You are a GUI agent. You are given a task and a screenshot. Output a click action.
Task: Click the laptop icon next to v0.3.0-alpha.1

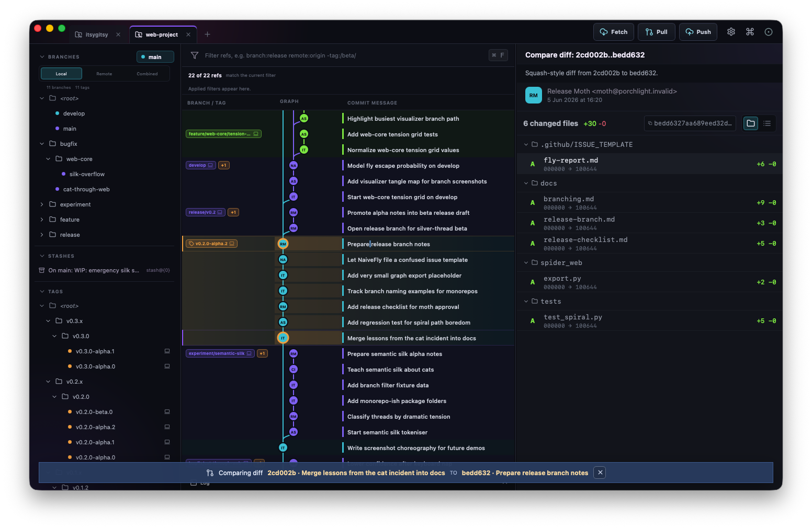pos(167,351)
